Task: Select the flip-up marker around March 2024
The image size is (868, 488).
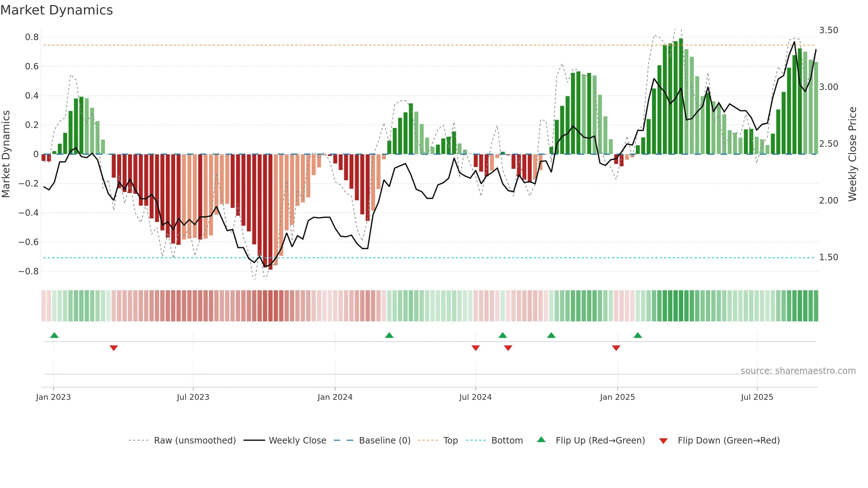Action: tap(389, 335)
